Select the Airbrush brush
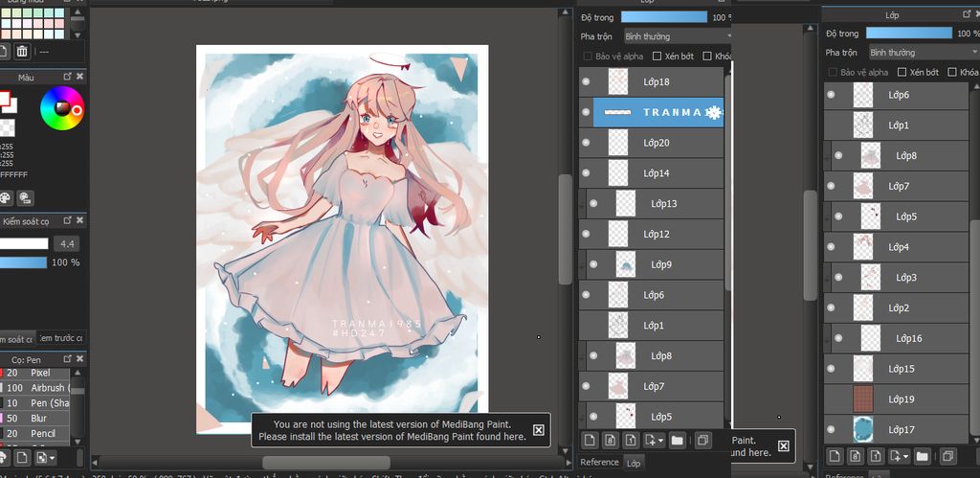The width and height of the screenshot is (980, 478). click(x=35, y=388)
